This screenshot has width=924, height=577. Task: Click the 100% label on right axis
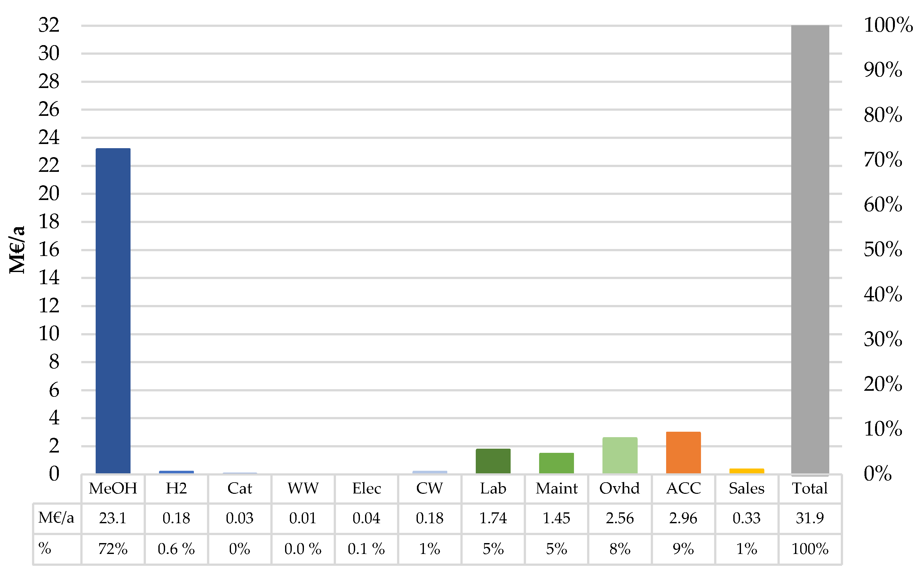click(x=888, y=25)
